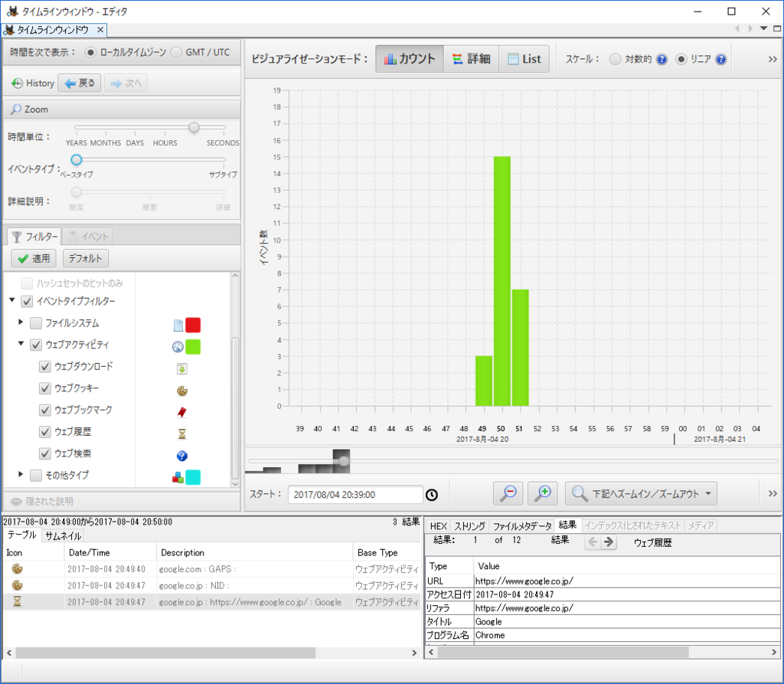Click the red web bookmark icon

(x=182, y=412)
